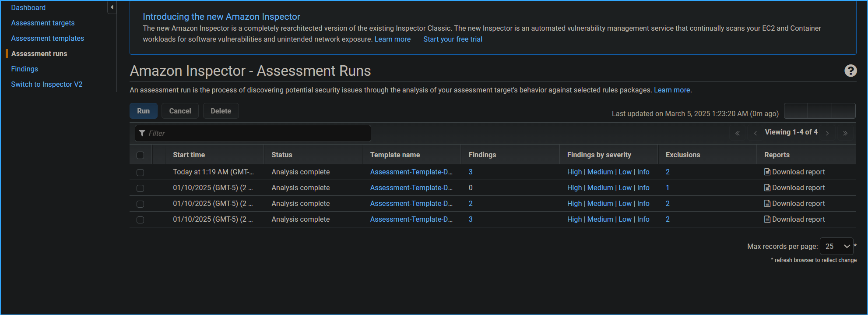Screen dimensions: 868x315
Task: Go to previous page of results
Action: [755, 133]
